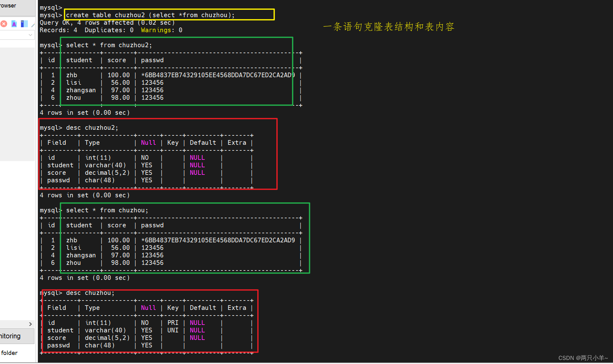Click the 'Records: 4' text

(x=59, y=30)
